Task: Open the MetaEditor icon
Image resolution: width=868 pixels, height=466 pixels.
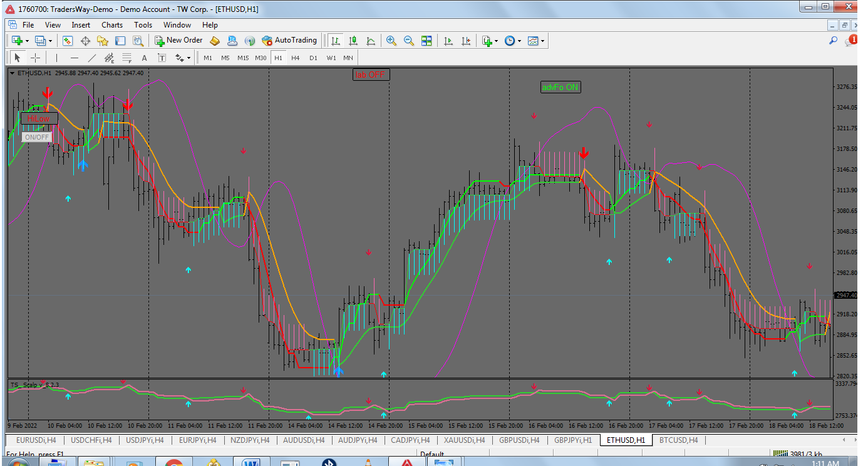Action: 215,41
